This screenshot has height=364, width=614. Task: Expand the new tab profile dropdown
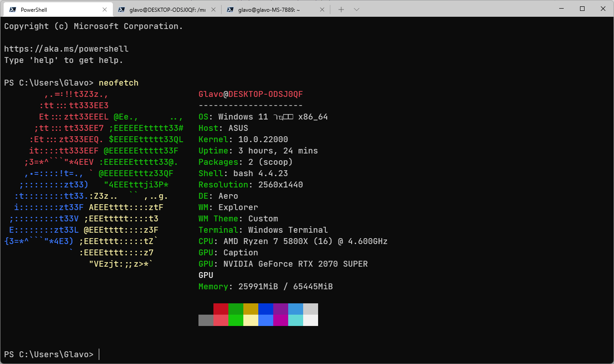pyautogui.click(x=357, y=10)
